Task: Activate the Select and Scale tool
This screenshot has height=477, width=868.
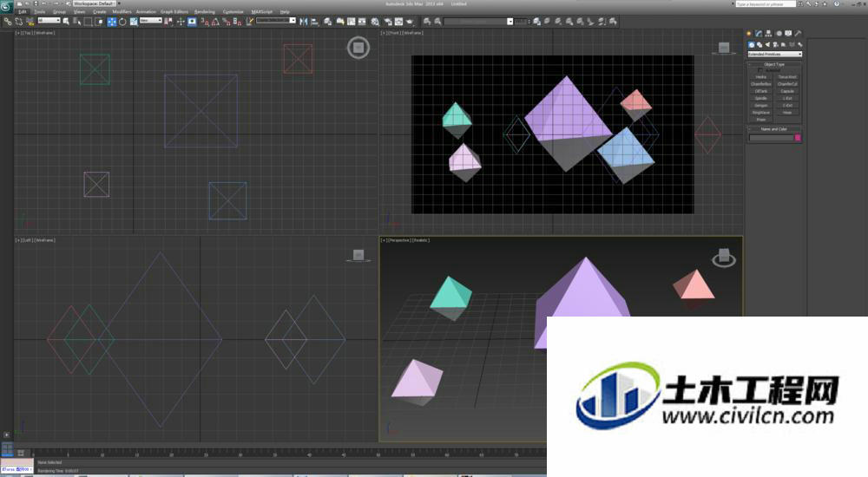Action: coord(134,22)
